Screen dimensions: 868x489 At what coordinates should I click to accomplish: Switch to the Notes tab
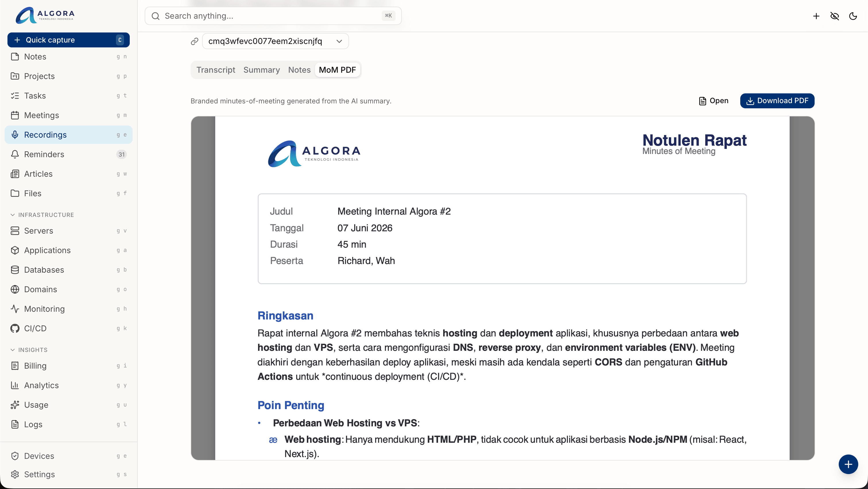coord(299,70)
